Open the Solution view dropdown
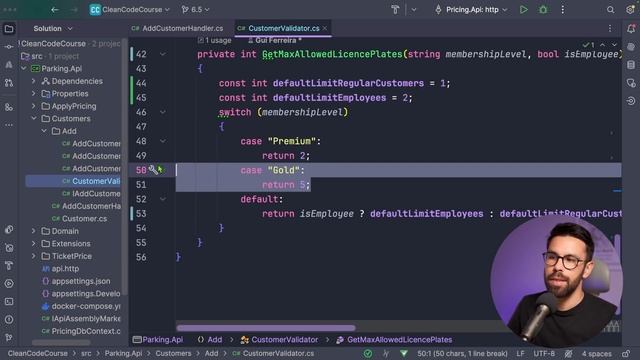 (53, 29)
